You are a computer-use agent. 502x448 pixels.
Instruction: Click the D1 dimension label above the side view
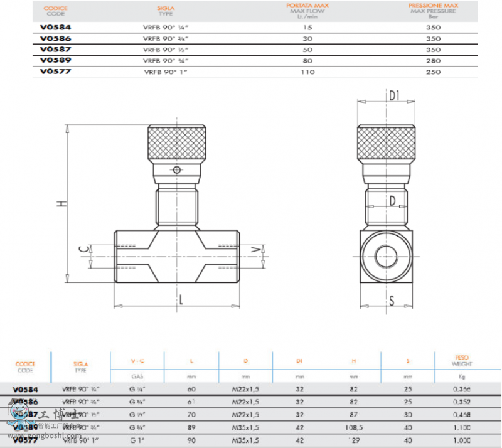point(394,95)
